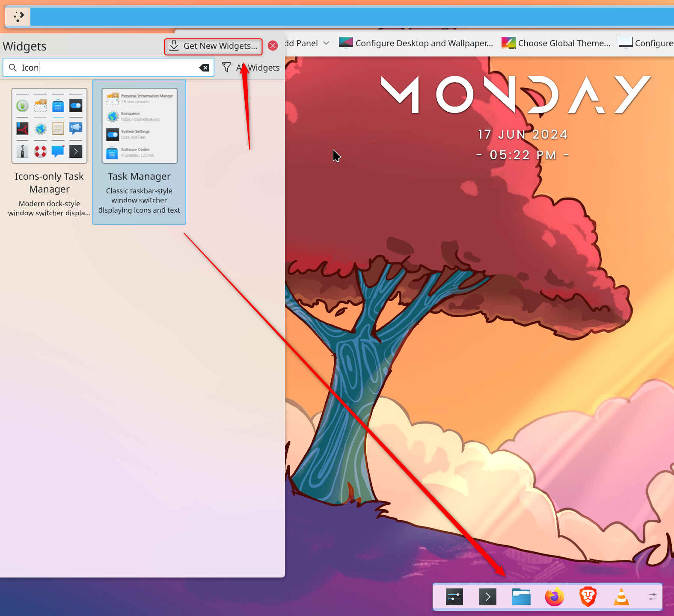Launch Brave browser from the dock
The image size is (674, 616).
click(588, 597)
